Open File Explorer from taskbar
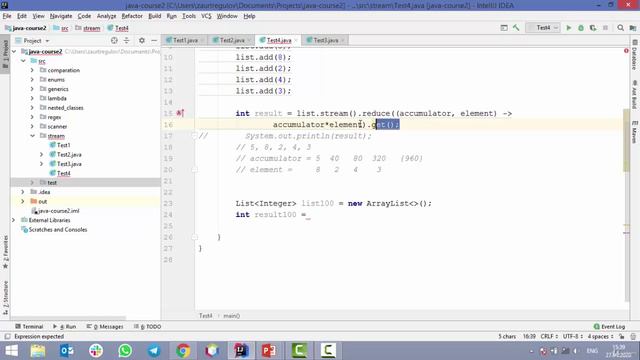Image resolution: width=640 pixels, height=360 pixels. [x=38, y=351]
